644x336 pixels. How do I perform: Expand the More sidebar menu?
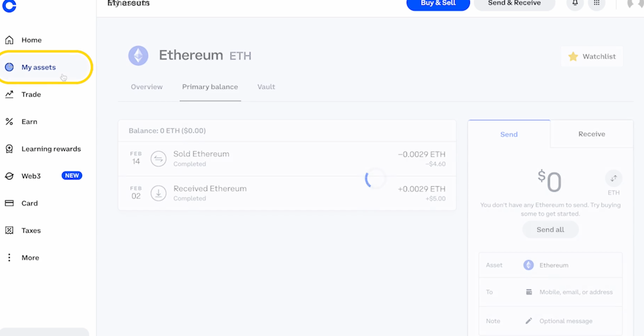click(x=22, y=258)
